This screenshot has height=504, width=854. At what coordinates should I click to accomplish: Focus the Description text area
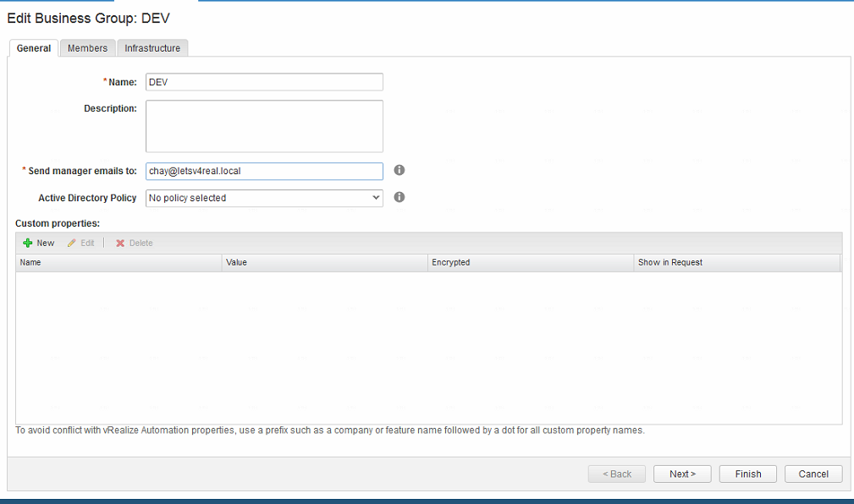point(264,126)
